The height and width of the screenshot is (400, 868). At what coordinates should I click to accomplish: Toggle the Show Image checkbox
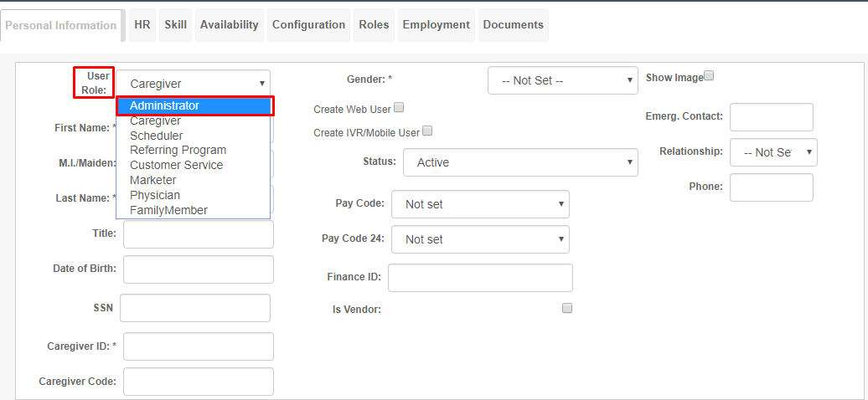[x=709, y=76]
